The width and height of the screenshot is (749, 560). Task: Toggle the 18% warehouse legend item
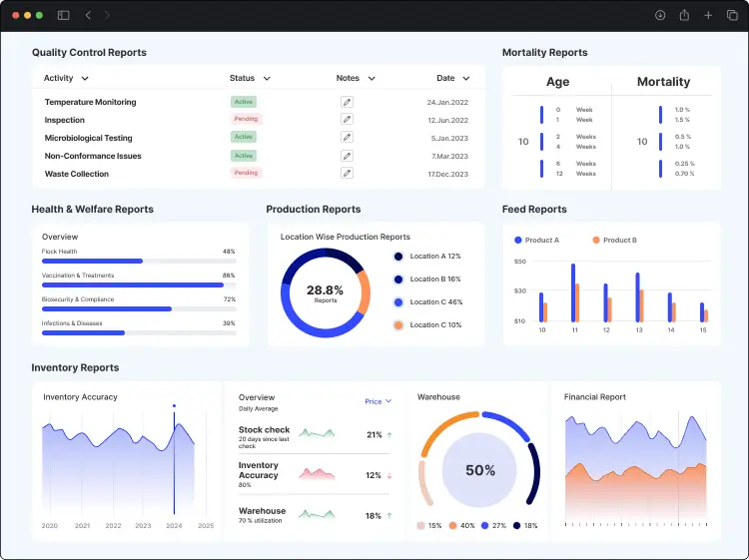point(525,526)
